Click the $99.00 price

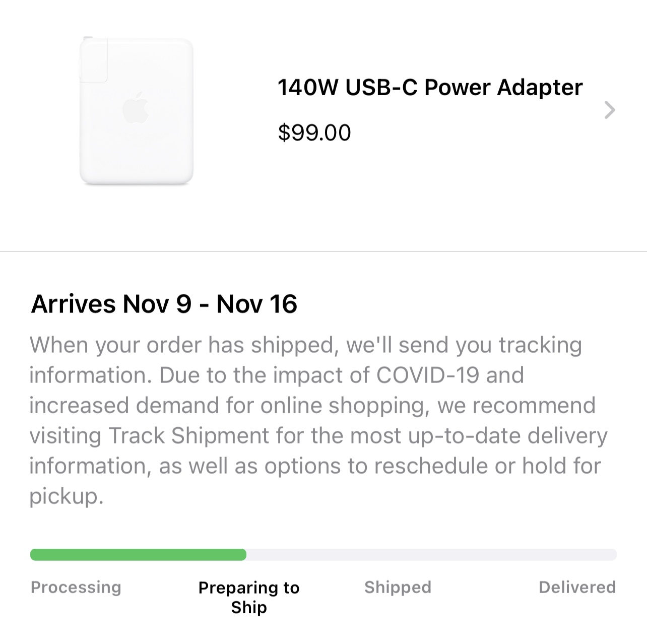[x=314, y=133]
